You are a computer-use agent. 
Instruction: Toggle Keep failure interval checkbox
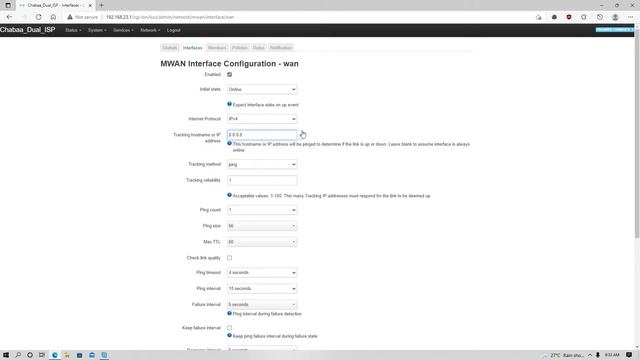point(229,328)
